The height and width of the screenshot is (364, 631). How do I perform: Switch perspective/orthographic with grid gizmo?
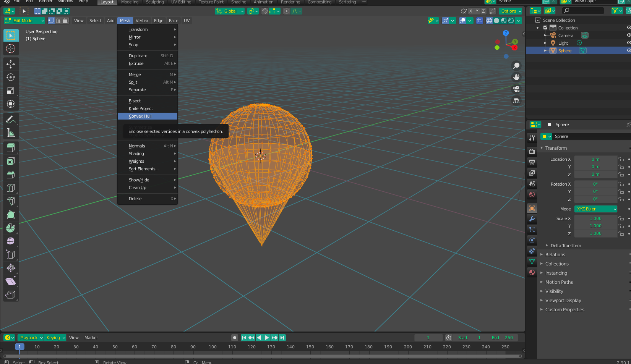[x=516, y=101]
